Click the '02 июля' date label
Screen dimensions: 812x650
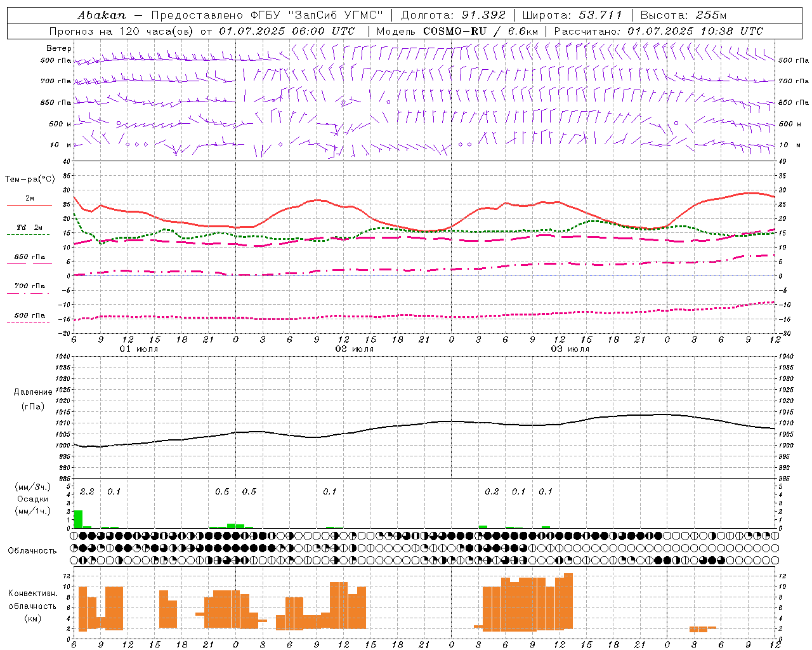[x=355, y=349]
